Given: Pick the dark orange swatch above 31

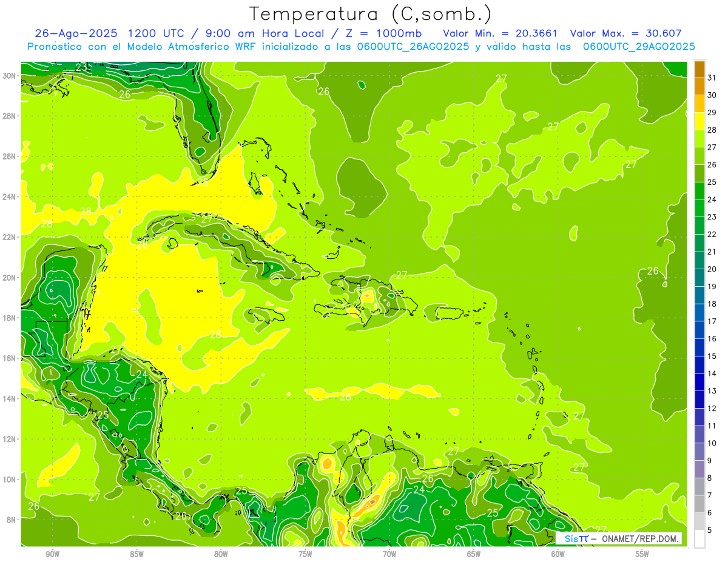Looking at the screenshot, I should [x=699, y=69].
